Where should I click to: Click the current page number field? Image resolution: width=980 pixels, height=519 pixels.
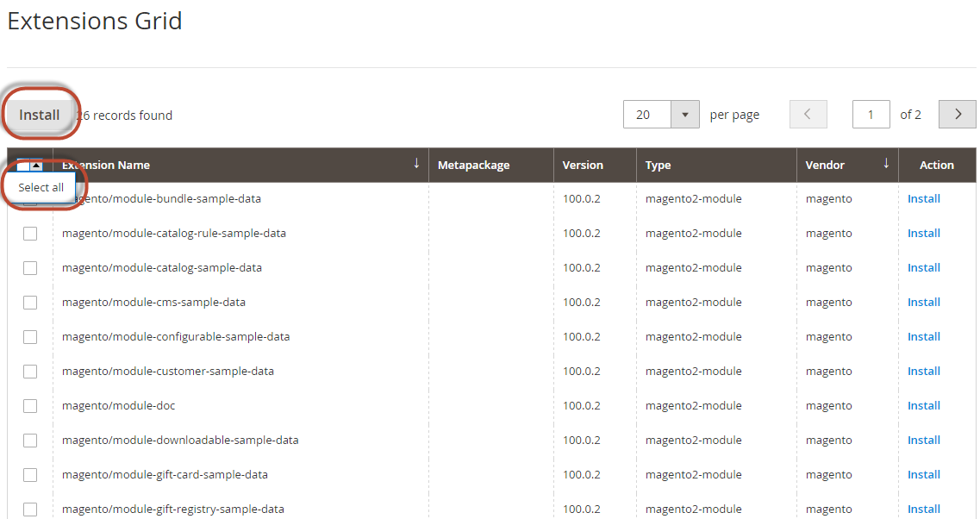tap(871, 115)
